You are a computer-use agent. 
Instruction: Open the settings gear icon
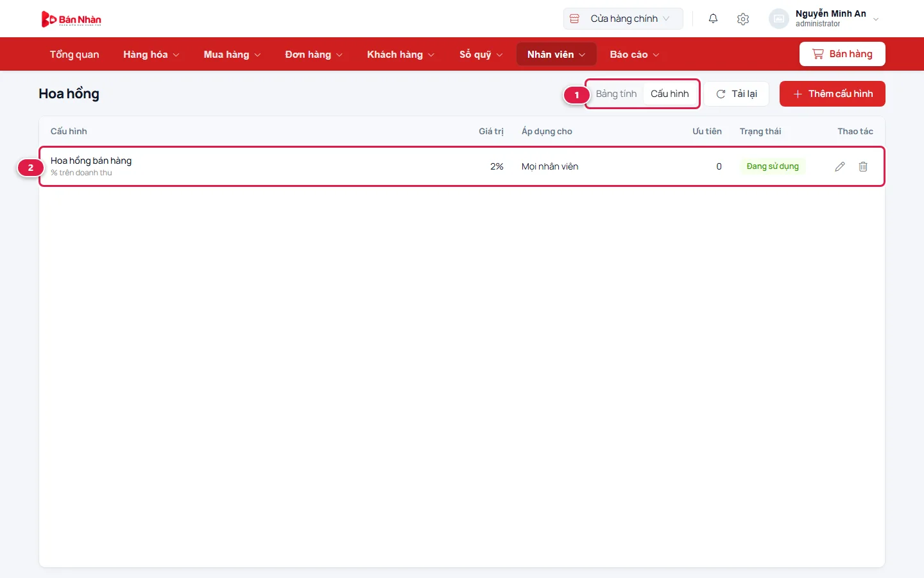point(743,19)
